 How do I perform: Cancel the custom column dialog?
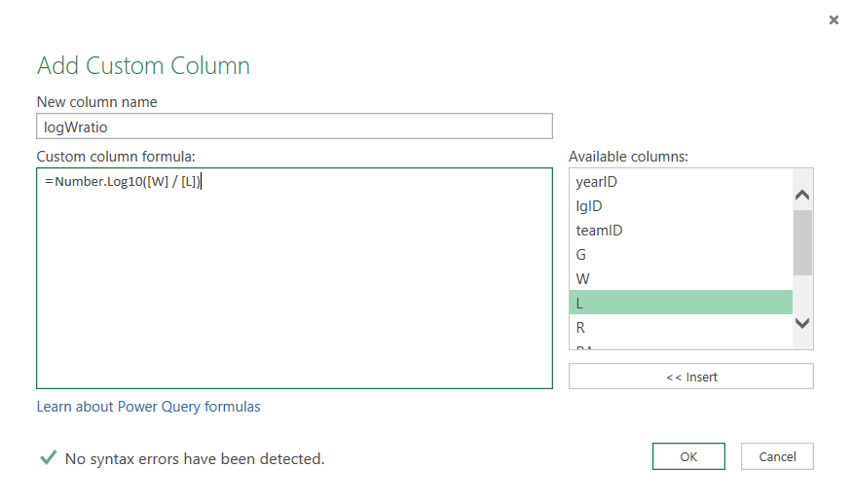click(777, 456)
